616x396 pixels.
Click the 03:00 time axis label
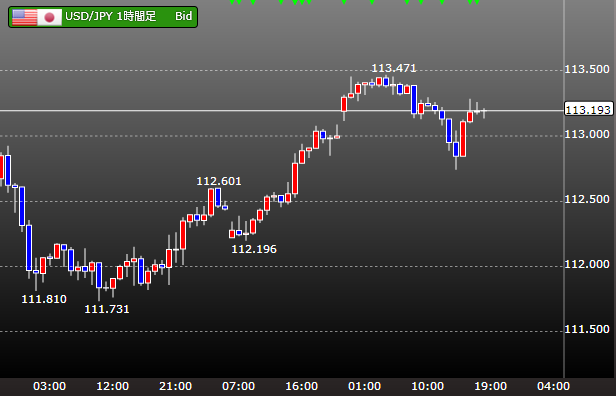click(50, 386)
